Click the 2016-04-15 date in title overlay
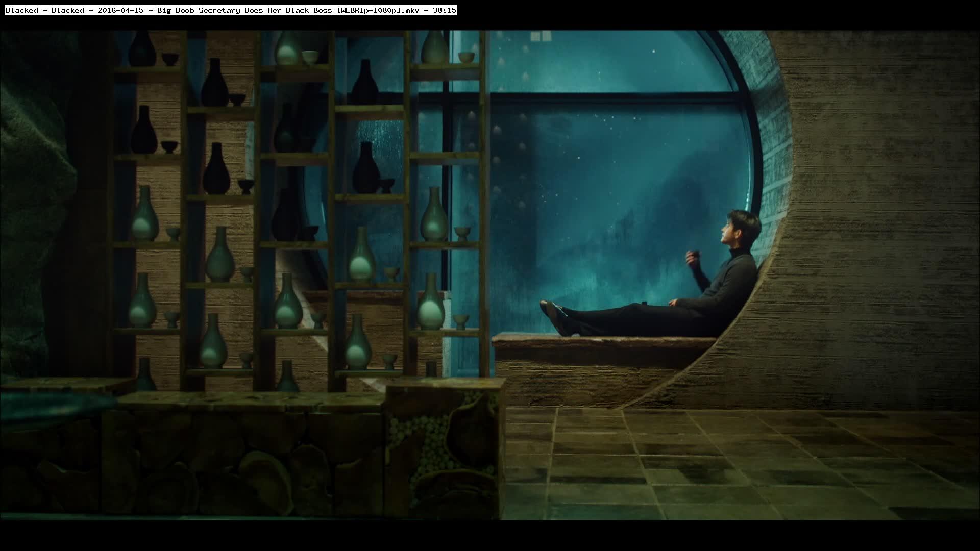This screenshot has width=980, height=551. click(x=120, y=10)
